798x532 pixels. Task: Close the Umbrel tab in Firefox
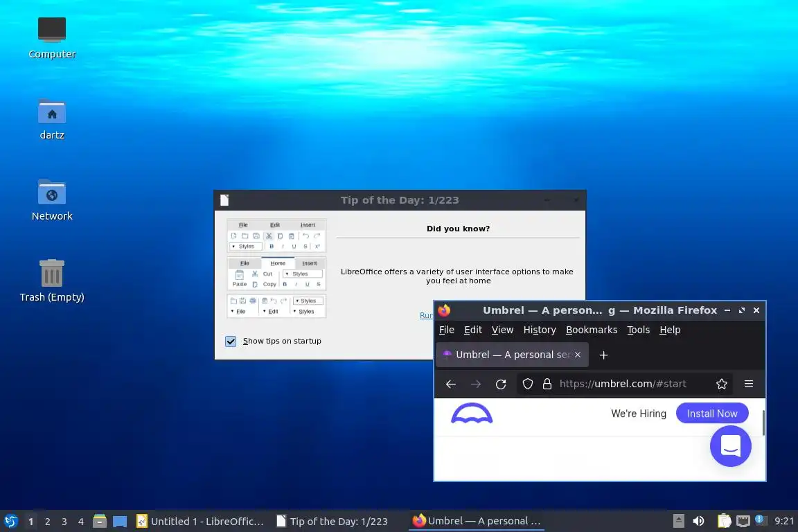[578, 355]
